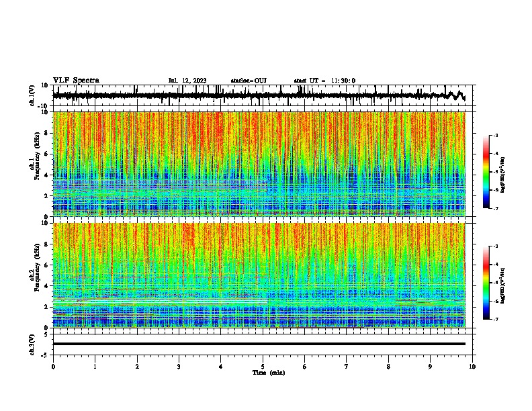The width and height of the screenshot is (532, 411).
Task: Click the "ch.1(V)" waveform axis label
Action: point(32,95)
